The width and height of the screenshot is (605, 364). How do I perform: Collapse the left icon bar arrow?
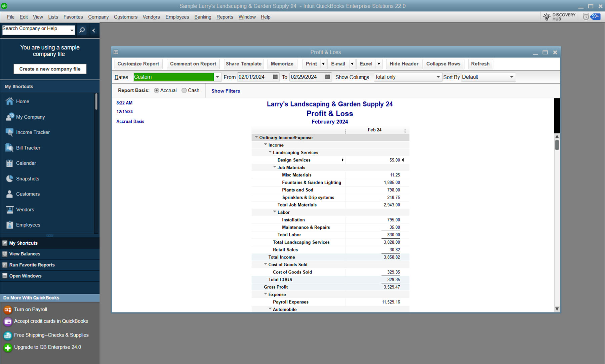pyautogui.click(x=94, y=30)
